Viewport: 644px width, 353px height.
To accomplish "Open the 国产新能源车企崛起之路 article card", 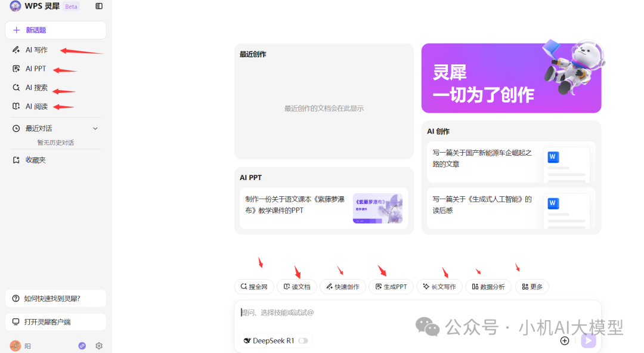I will [x=511, y=162].
